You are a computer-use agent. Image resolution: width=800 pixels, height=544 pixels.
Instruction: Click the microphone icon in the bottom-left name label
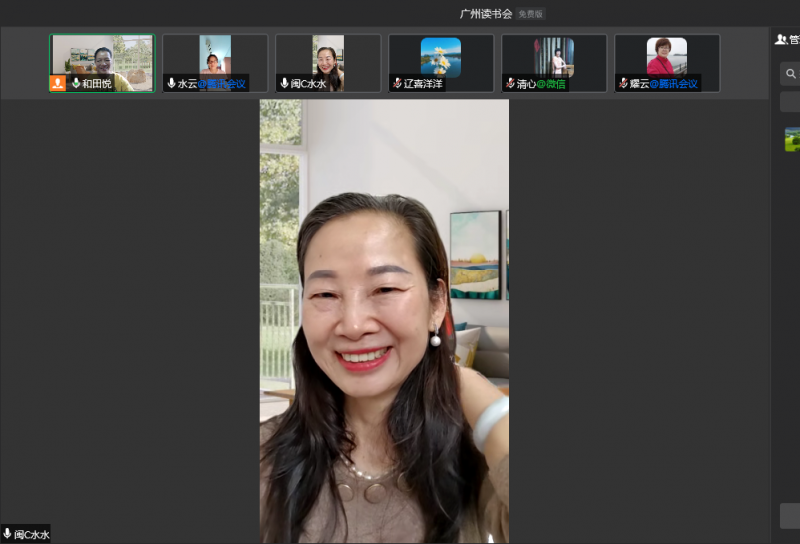coord(8,534)
